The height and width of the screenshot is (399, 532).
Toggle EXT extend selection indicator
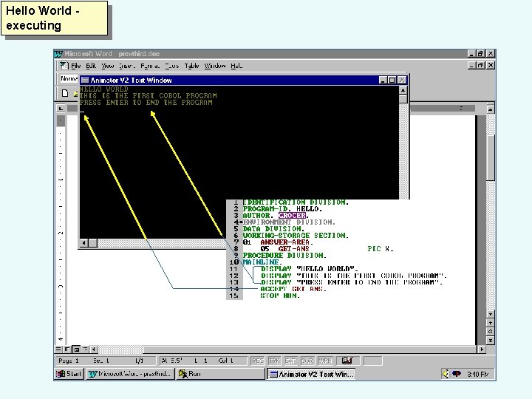click(290, 361)
